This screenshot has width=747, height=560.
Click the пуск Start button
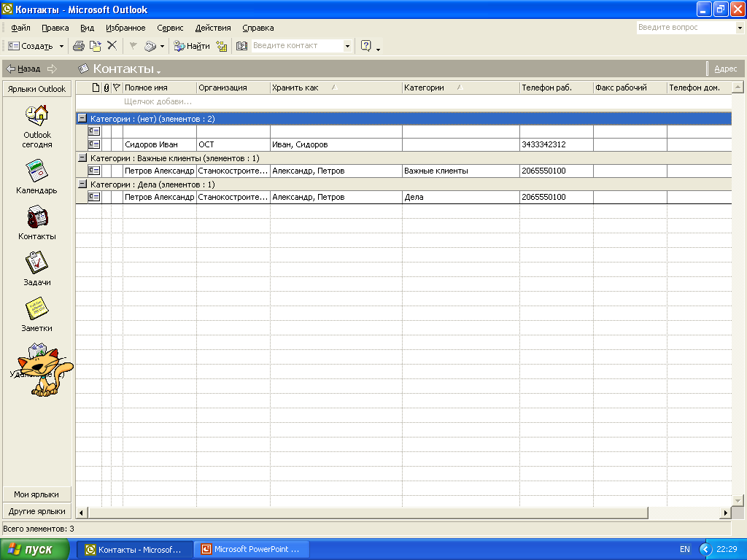click(34, 549)
